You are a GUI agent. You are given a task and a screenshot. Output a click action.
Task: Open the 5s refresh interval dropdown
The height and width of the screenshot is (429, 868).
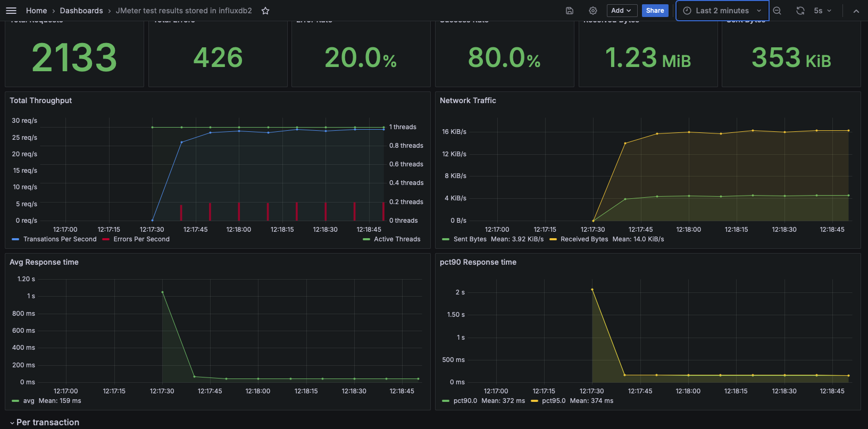tap(823, 11)
